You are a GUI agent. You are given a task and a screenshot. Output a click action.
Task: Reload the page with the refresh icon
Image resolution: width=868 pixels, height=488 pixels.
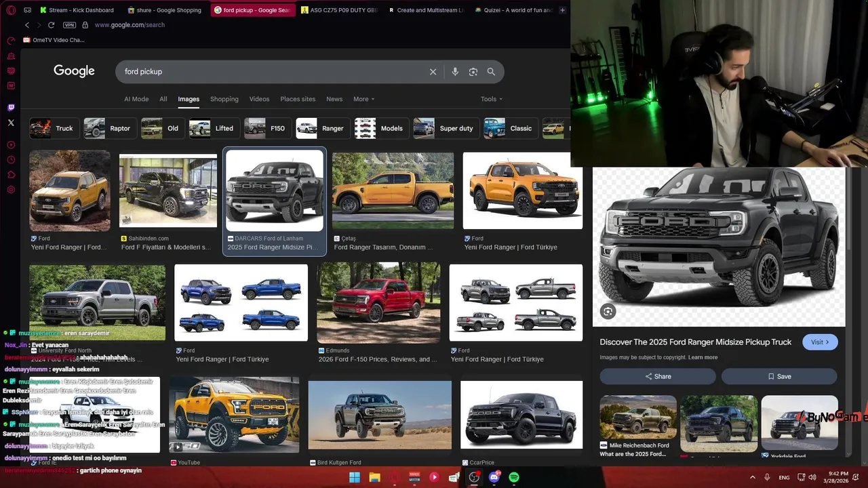(51, 25)
